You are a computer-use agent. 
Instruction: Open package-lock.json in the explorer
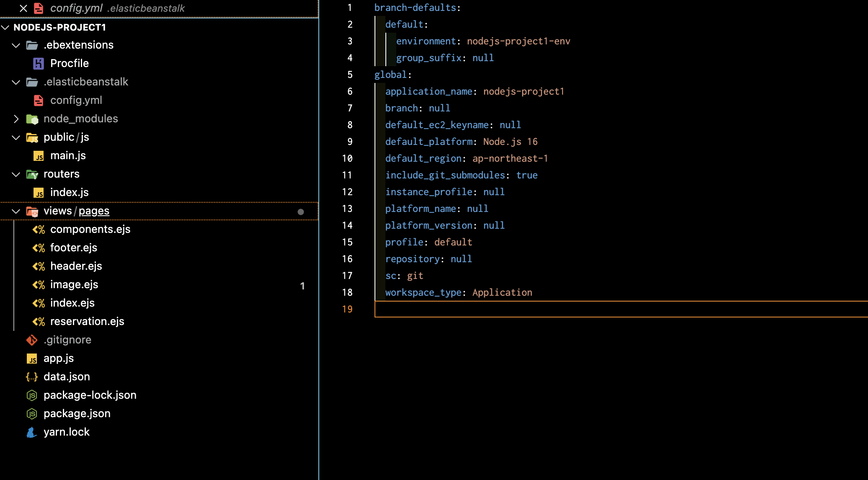(90, 395)
